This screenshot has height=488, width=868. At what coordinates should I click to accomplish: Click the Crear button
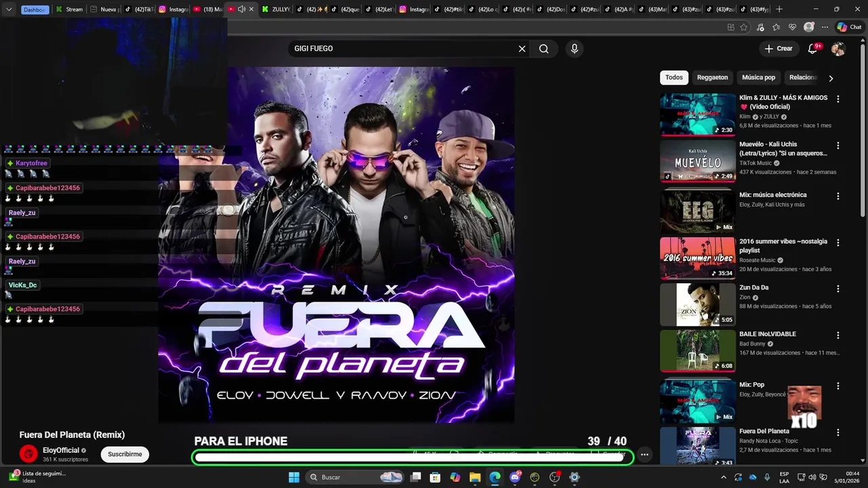[778, 49]
